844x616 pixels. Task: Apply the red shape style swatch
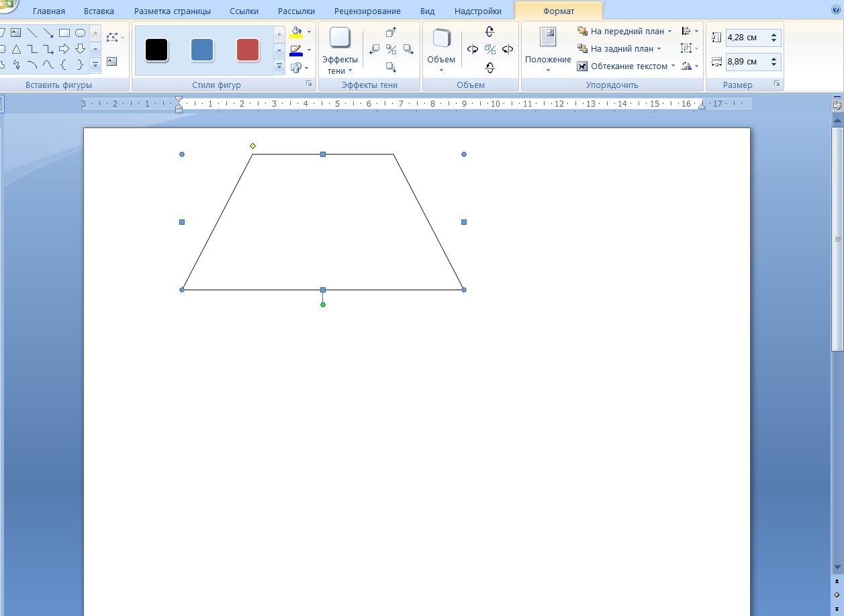point(248,50)
